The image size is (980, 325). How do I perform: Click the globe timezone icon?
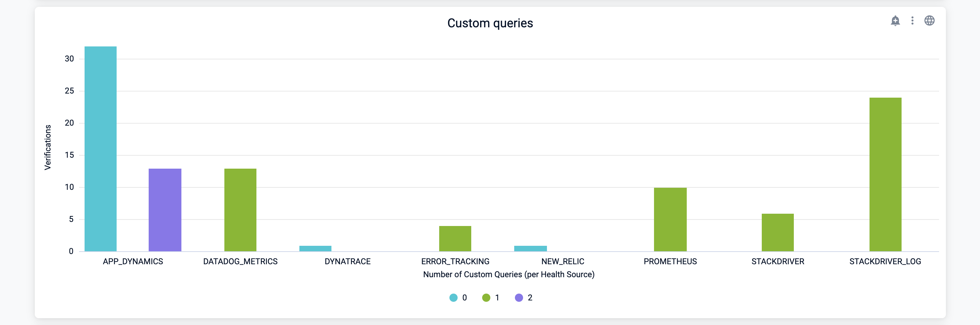coord(930,20)
